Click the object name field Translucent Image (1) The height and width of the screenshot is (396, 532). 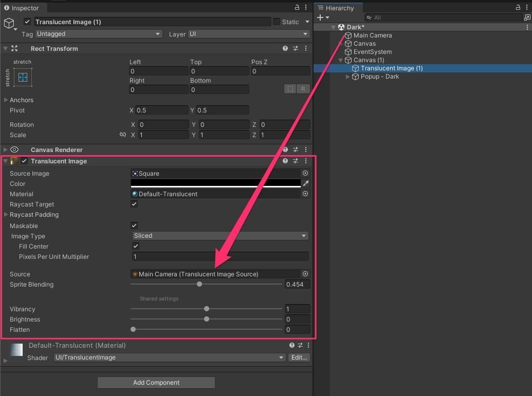pos(152,22)
